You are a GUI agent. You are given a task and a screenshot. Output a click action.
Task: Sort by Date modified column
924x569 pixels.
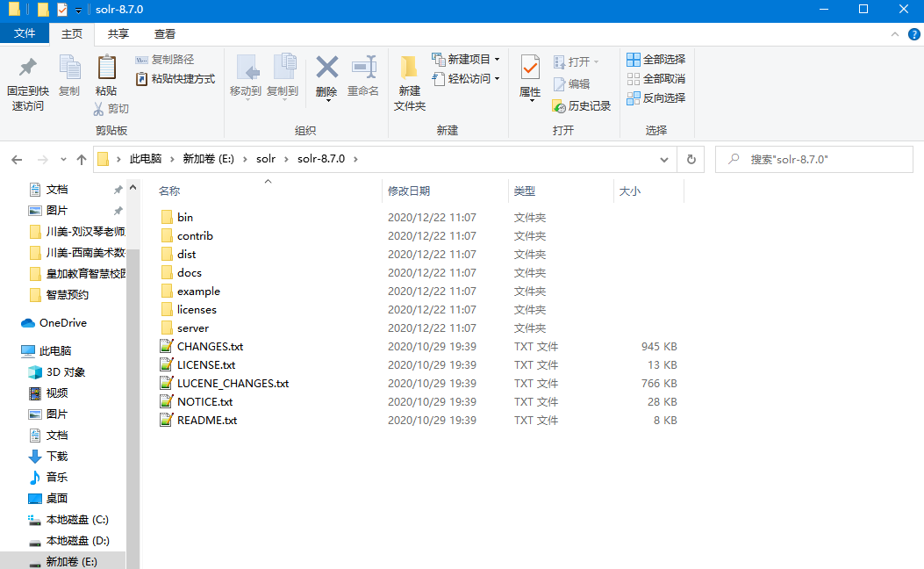click(x=409, y=191)
